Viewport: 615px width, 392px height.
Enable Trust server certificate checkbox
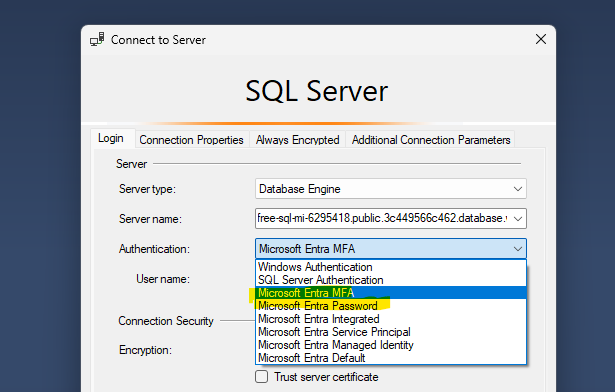[x=262, y=377]
